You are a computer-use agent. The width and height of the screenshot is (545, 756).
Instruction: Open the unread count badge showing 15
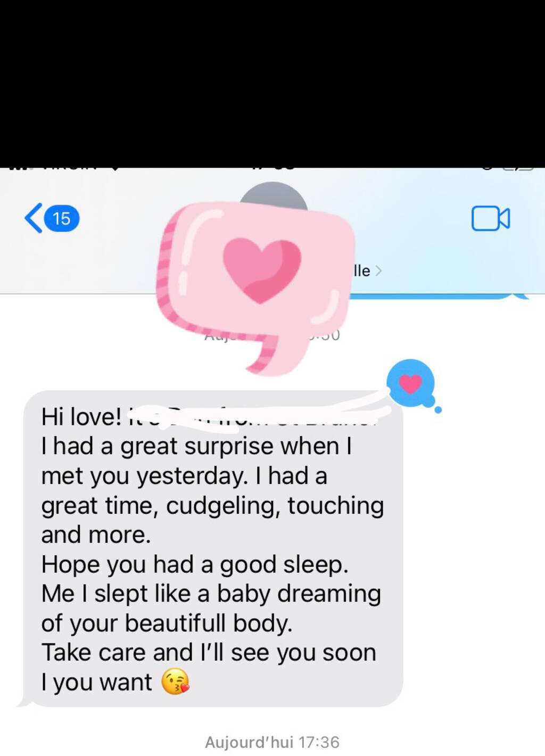[62, 218]
